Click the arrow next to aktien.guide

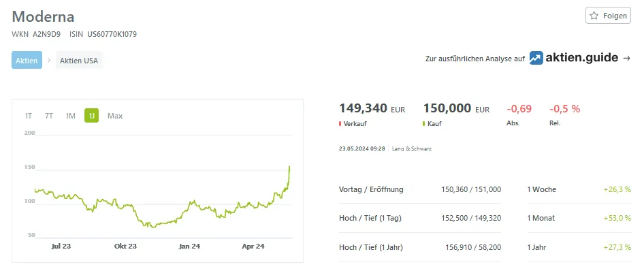[x=626, y=59]
